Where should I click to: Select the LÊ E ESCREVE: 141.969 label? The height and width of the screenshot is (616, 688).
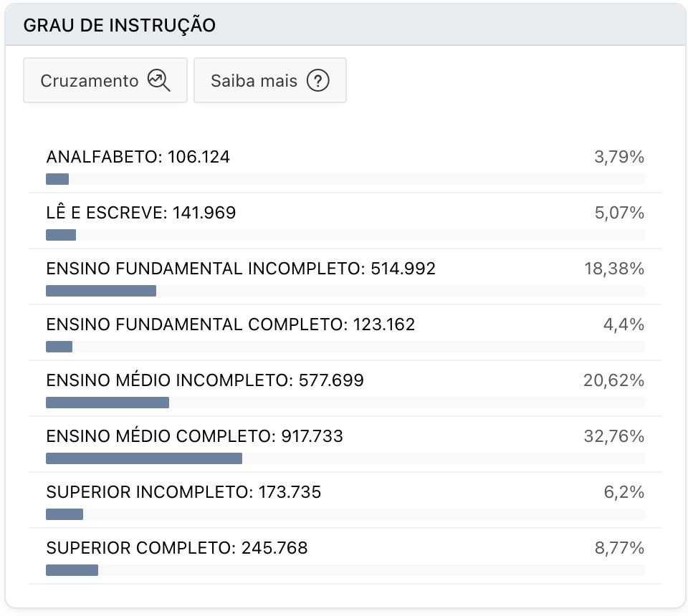141,213
